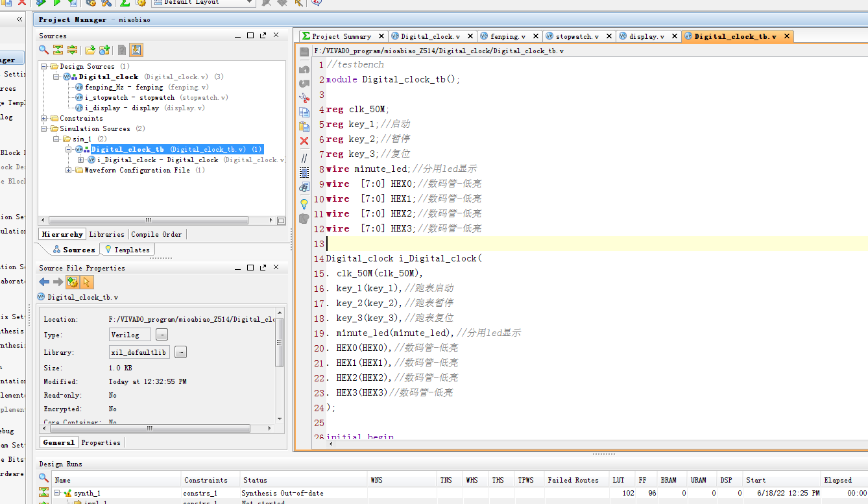Screen dimensions: 868x504
Task: Click the scissors cut icon in editor sidebar
Action: tap(304, 97)
